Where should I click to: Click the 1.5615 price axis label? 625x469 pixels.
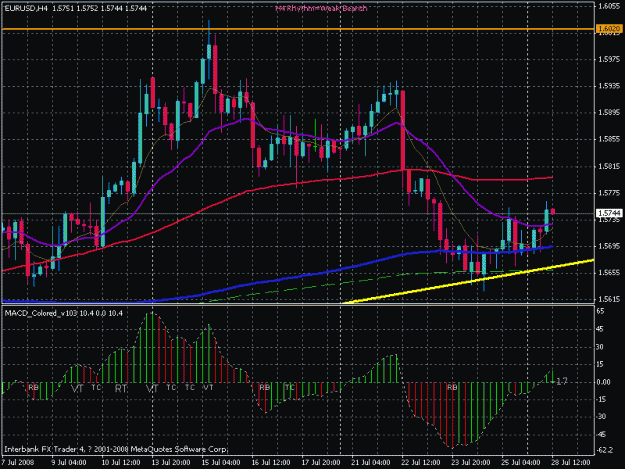pos(609,299)
